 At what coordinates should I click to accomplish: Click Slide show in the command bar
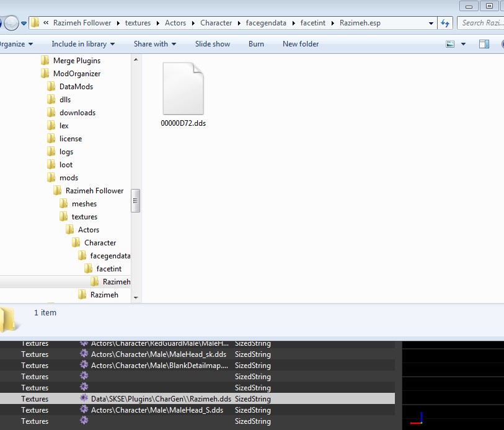tap(211, 44)
